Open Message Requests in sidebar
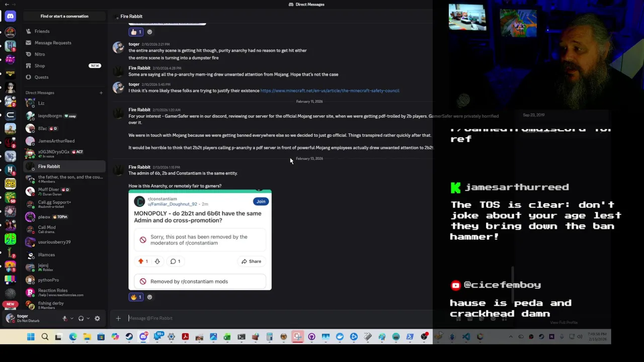 (64, 43)
